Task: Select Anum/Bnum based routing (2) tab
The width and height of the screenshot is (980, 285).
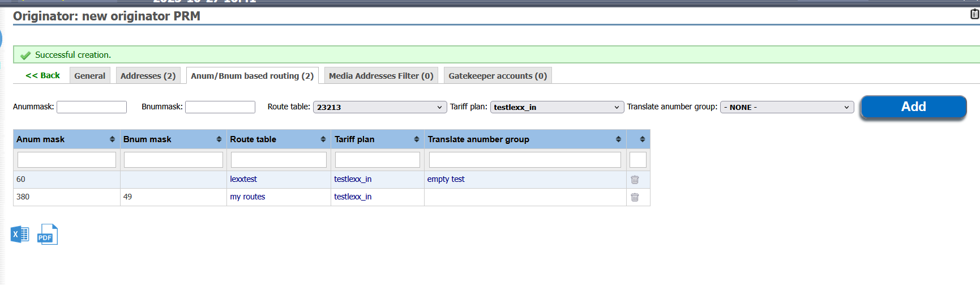Action: tap(252, 76)
